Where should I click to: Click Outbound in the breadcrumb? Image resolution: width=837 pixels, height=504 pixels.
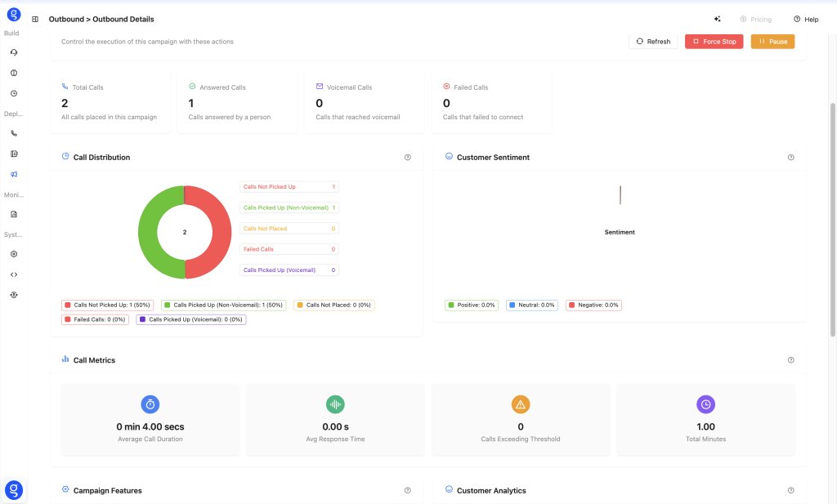click(x=65, y=19)
